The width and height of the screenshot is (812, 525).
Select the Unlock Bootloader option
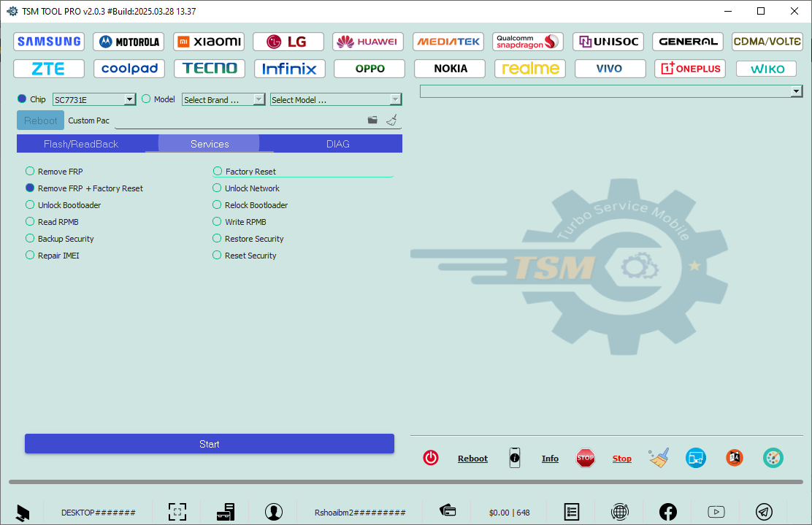coord(30,205)
